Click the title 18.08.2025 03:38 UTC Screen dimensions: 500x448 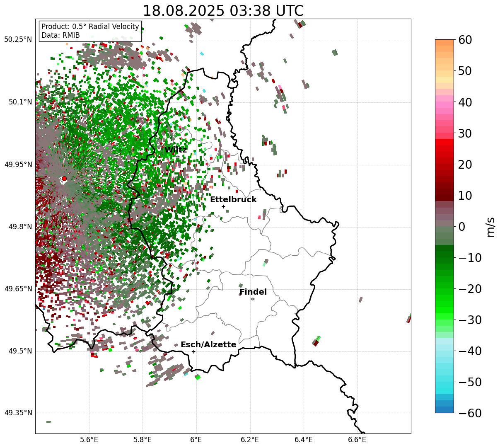pos(223,11)
